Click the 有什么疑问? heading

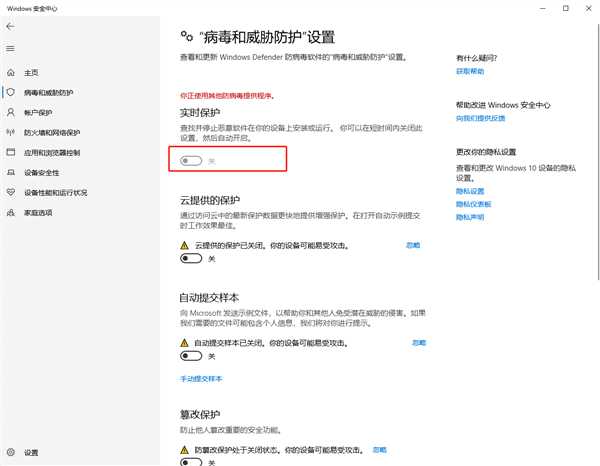476,58
